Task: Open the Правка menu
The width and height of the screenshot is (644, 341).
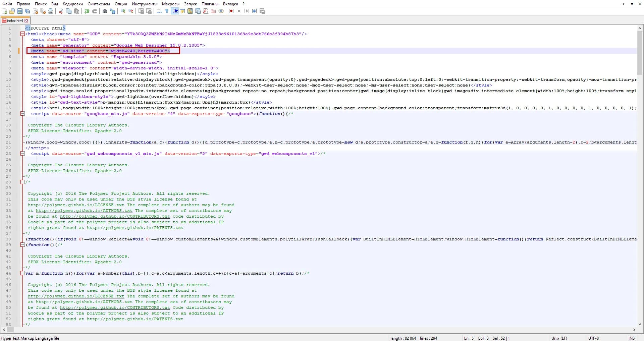Action: 23,4
